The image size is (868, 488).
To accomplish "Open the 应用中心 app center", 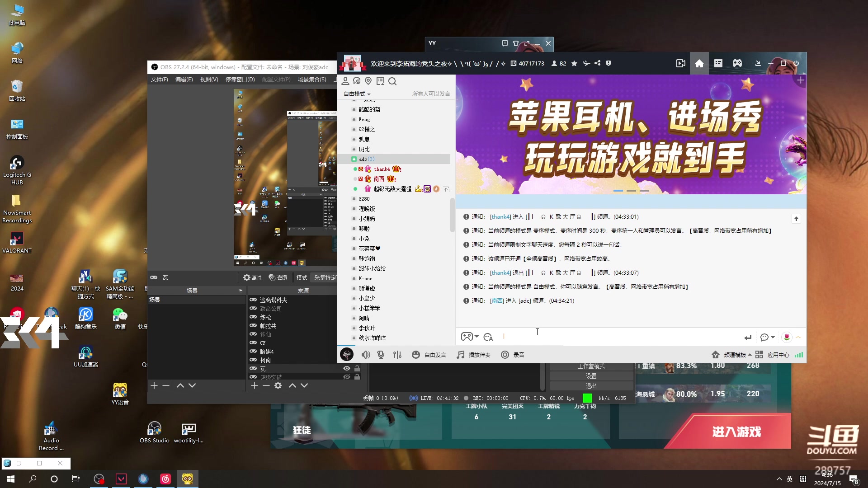I will [x=773, y=355].
